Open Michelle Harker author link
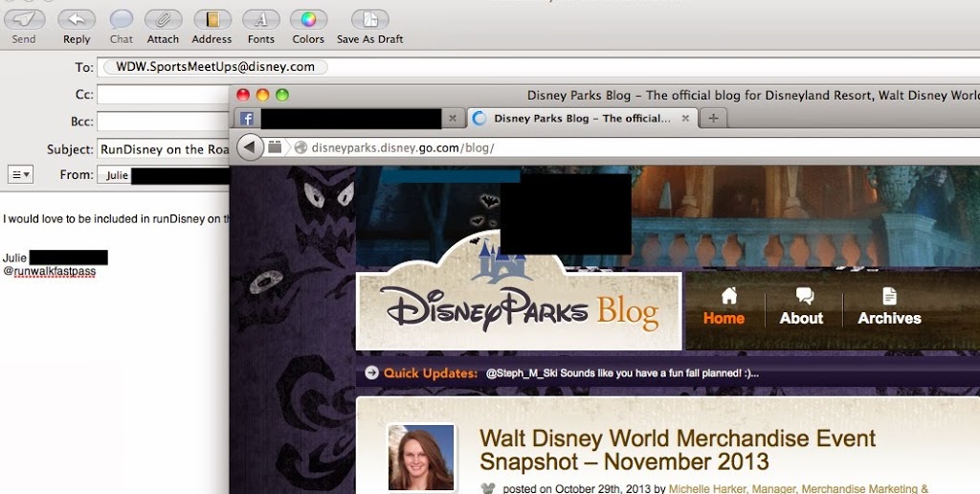 [x=798, y=489]
